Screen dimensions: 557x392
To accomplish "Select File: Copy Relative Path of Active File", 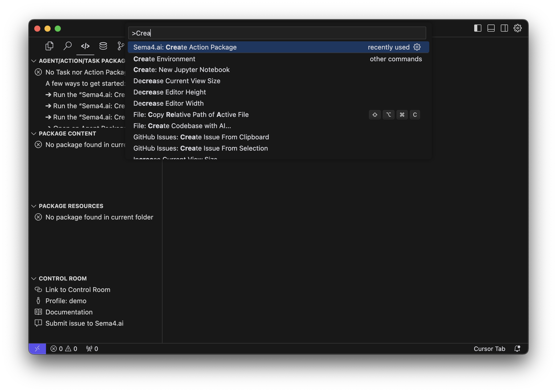I will pos(278,115).
